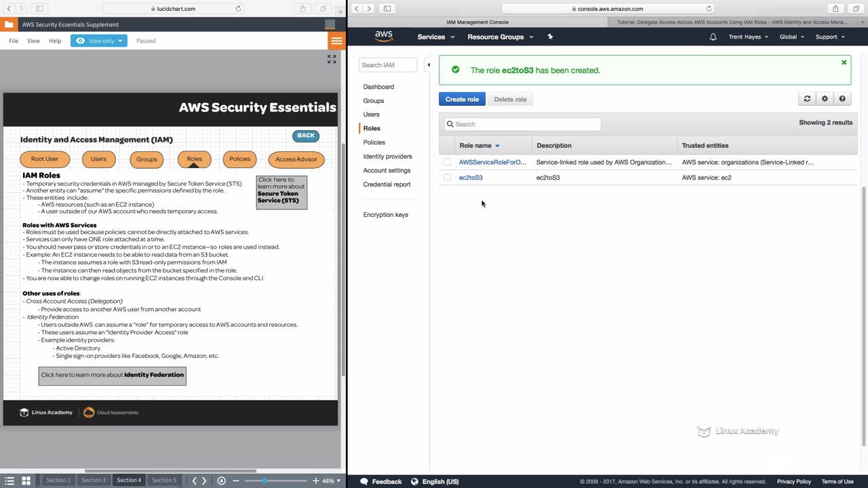Go forward in the AWS console Safari window
The height and width of the screenshot is (488, 868).
point(369,9)
